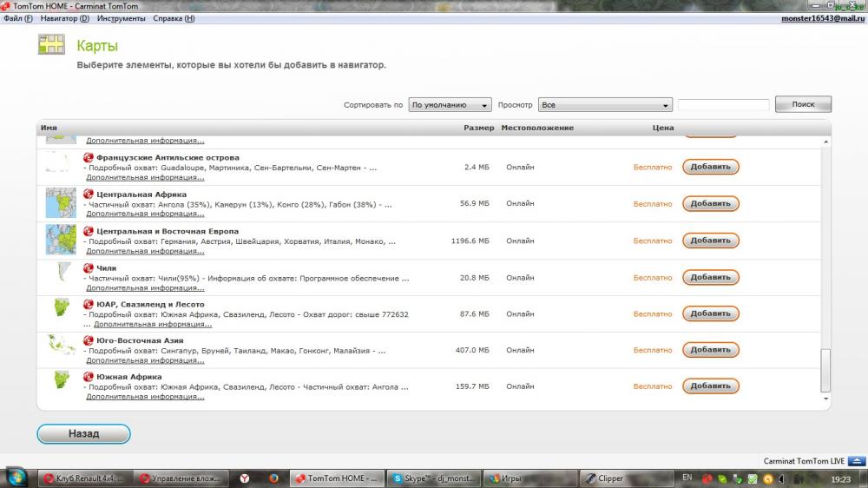Click the red TomTom icon beside Южная Африка

pos(88,377)
